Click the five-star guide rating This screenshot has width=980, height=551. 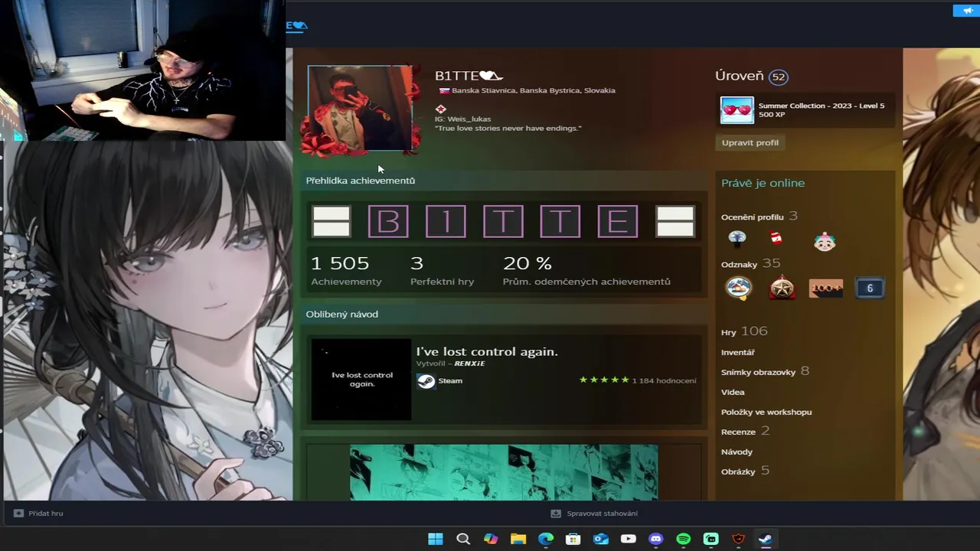tap(604, 380)
